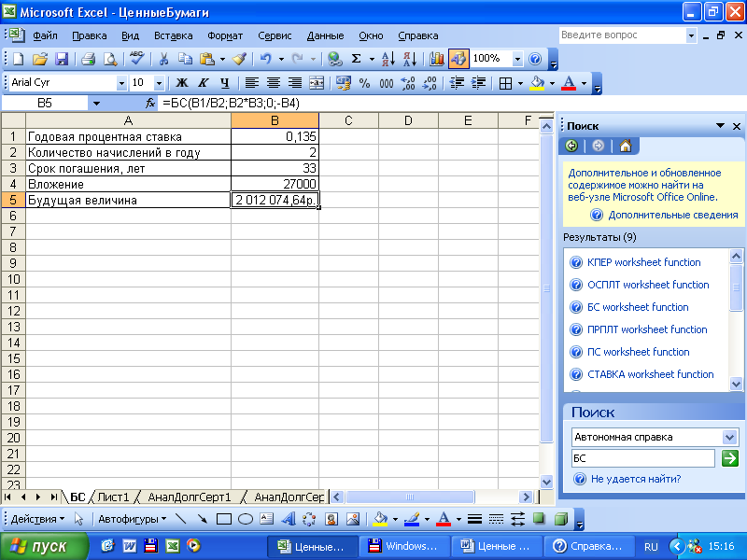This screenshot has height=560, width=747.
Task: Save the workbook with the floppy disk icon
Action: (62, 59)
